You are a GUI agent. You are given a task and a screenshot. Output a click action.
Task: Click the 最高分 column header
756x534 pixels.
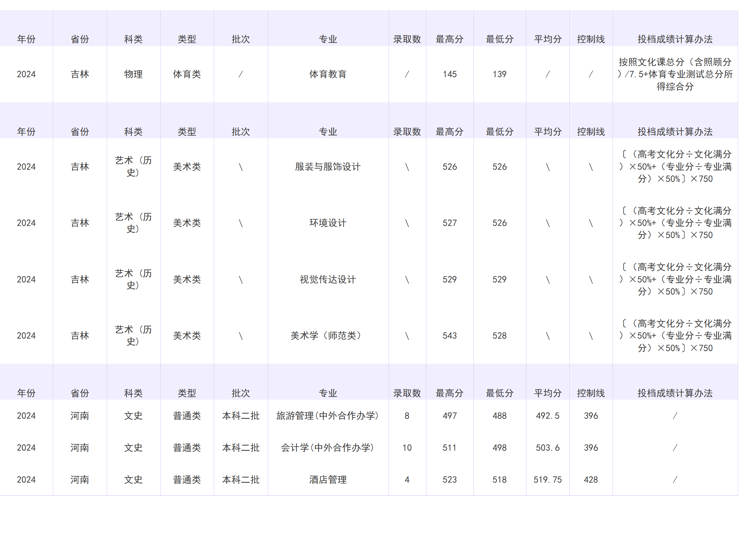click(450, 39)
